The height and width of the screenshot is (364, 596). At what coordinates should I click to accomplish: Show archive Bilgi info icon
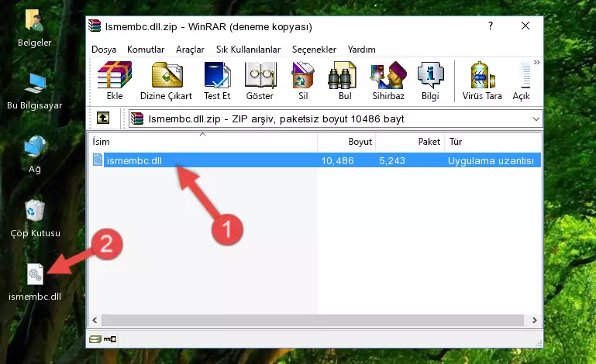click(x=430, y=75)
